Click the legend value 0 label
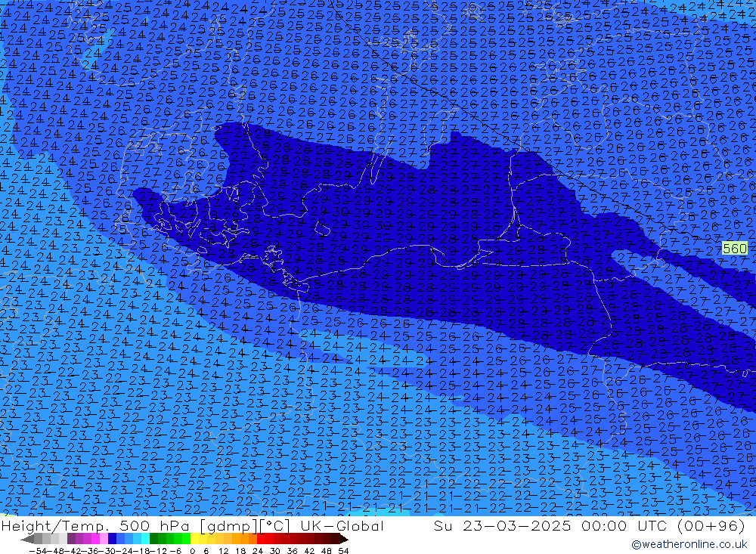This screenshot has height=554, width=756. point(192,551)
